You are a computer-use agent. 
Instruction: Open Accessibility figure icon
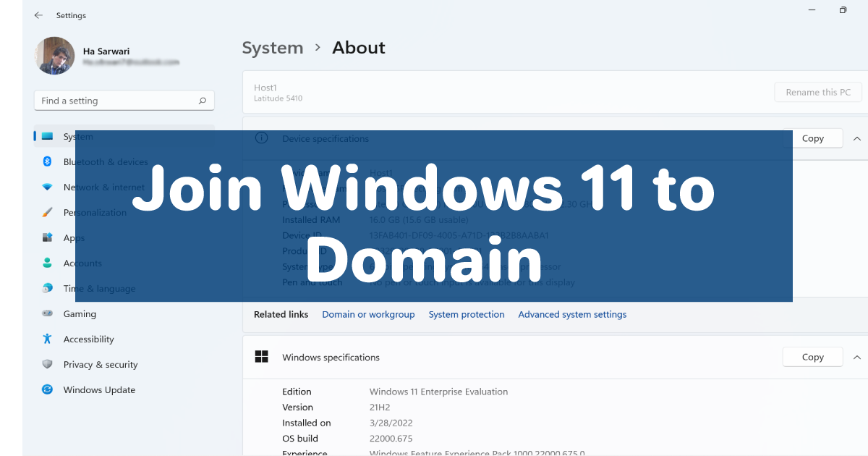coord(48,339)
